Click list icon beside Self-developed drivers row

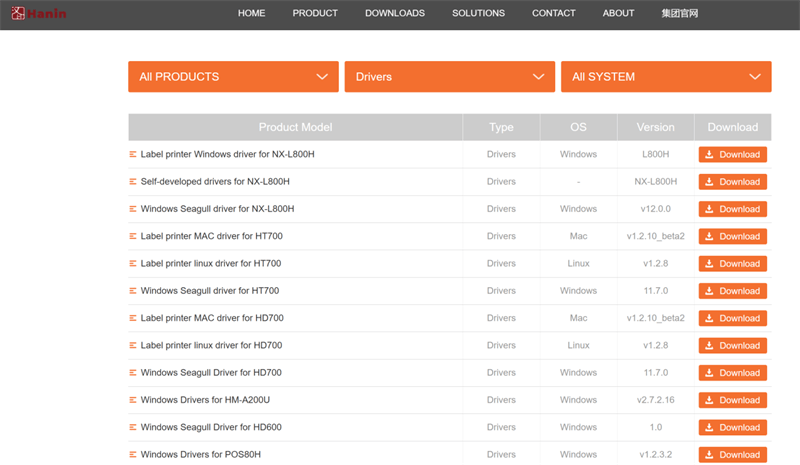tap(133, 182)
